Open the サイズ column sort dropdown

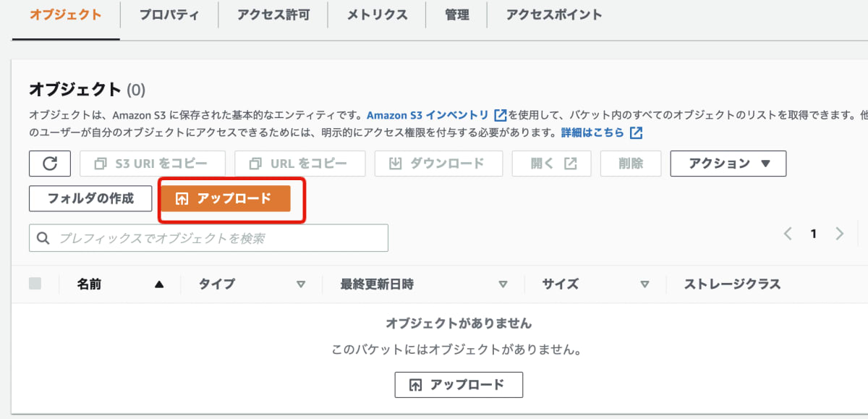pyautogui.click(x=644, y=284)
